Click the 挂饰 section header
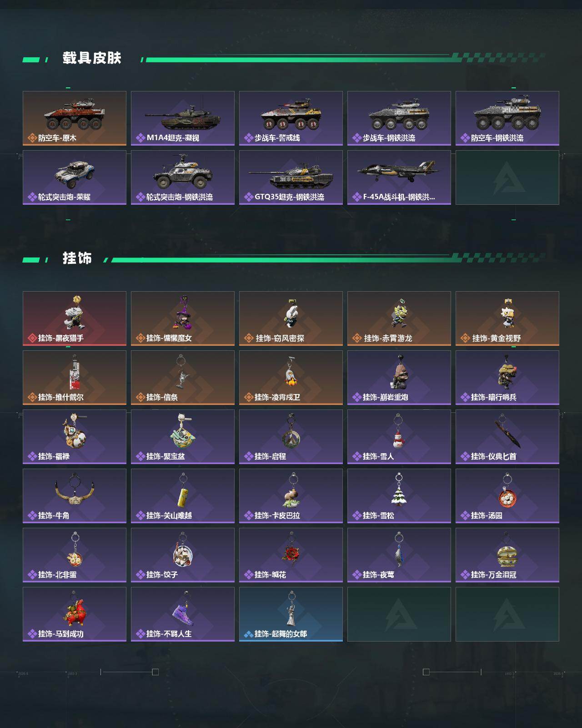Viewport: 582px width, 728px height. 77,258
